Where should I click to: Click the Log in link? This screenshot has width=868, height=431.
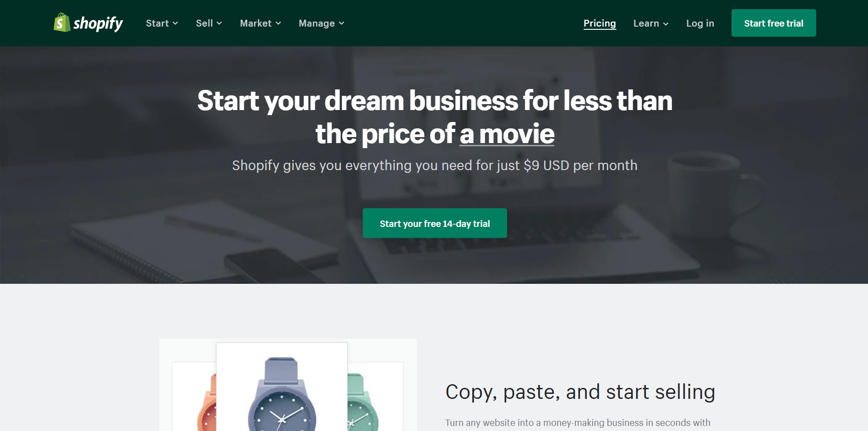(x=700, y=23)
